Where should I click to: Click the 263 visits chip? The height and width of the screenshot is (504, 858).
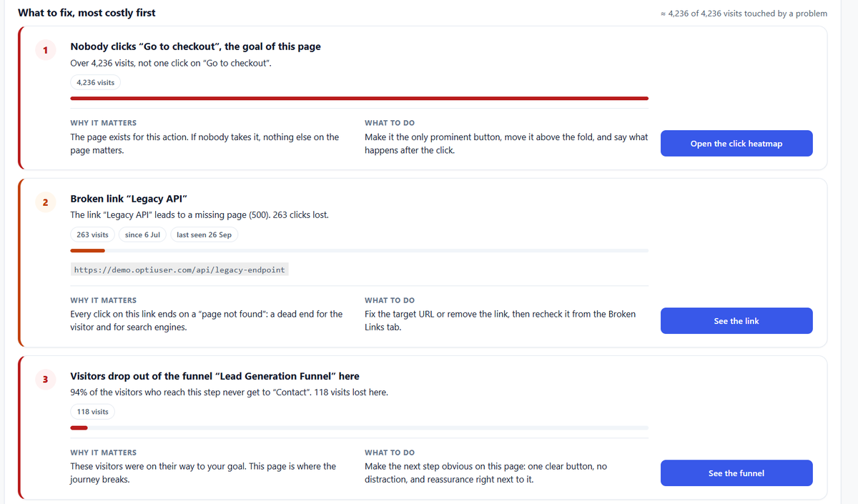tap(93, 234)
